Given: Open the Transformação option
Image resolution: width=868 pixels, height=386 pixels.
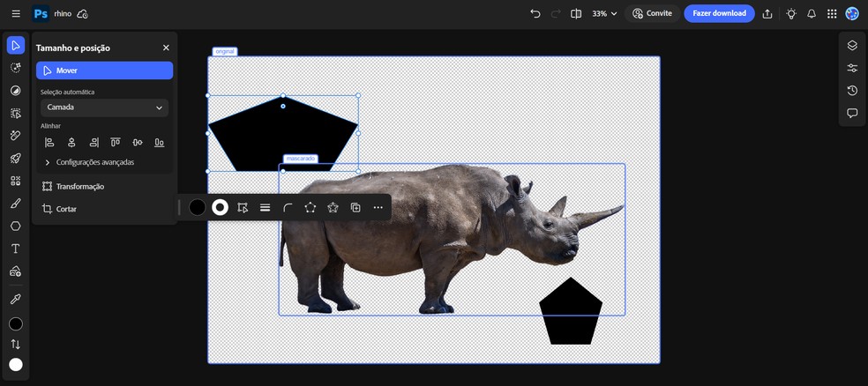Looking at the screenshot, I should tap(79, 186).
